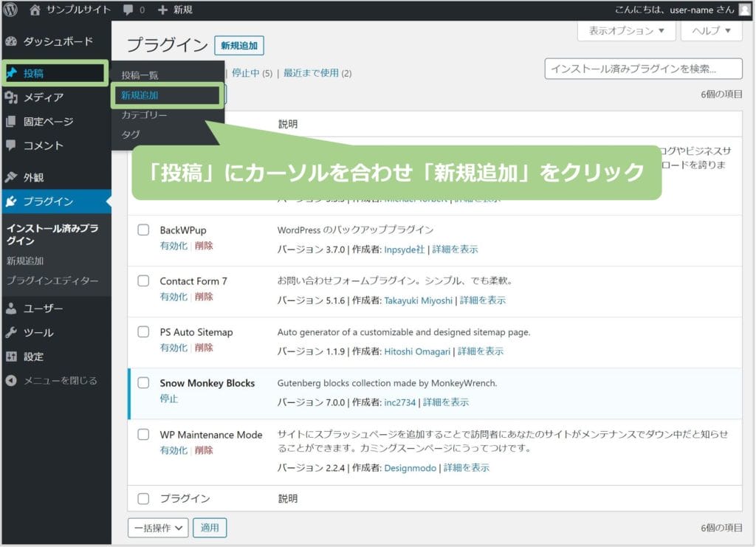
Task: Open the comments bubble icon in the admin bar
Action: click(x=128, y=10)
